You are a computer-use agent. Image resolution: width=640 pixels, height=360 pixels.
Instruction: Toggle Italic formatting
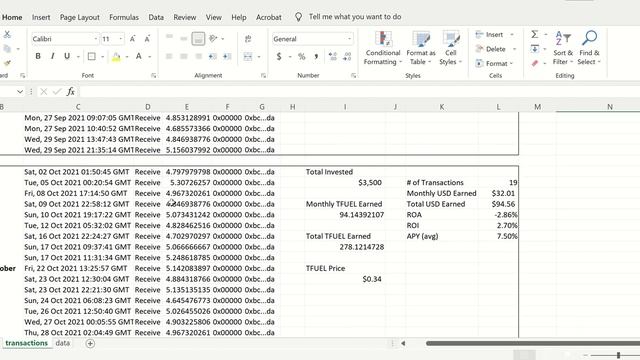tap(52, 56)
